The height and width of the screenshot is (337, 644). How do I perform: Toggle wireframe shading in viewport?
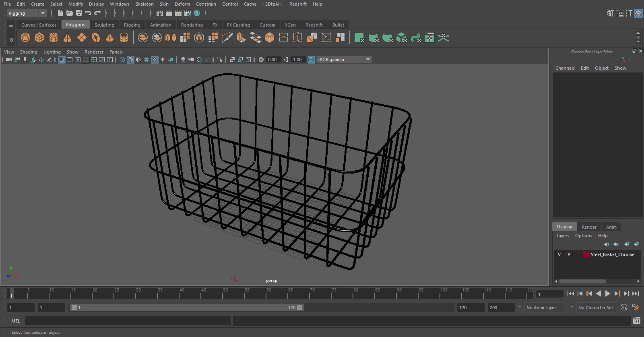pyautogui.click(x=122, y=60)
